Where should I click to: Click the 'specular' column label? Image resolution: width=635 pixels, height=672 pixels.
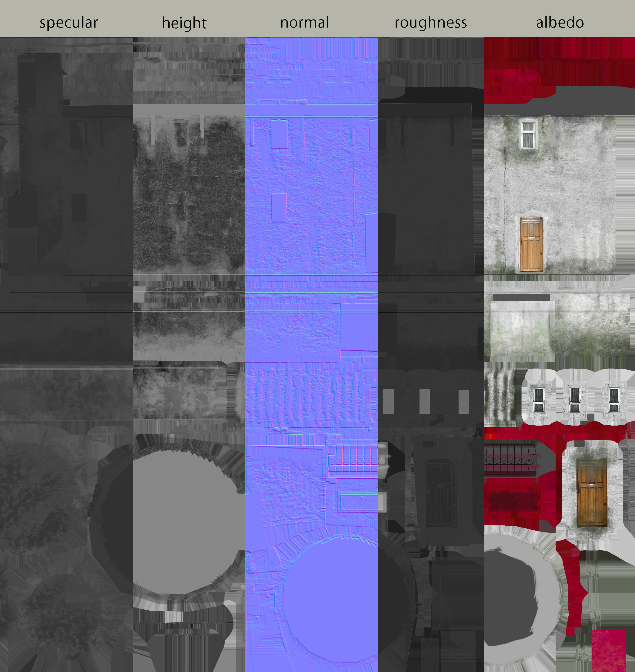pos(69,23)
